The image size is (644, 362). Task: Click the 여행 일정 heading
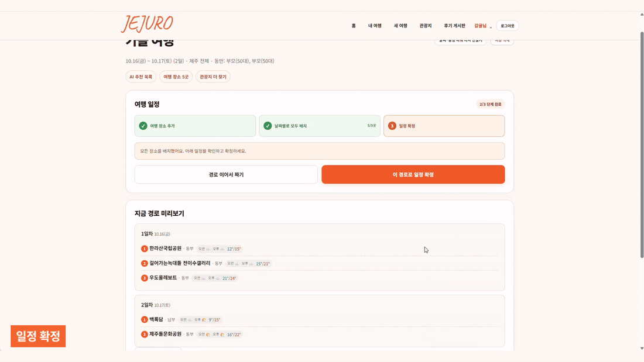point(147,104)
